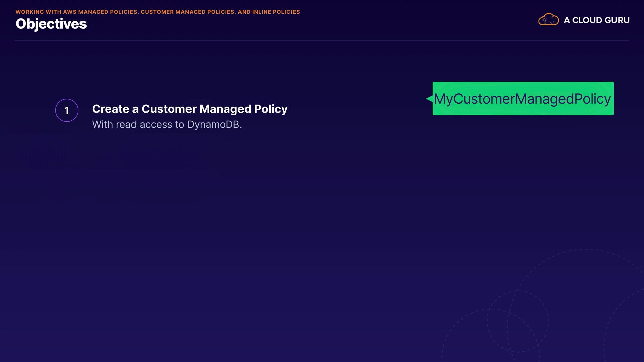Viewport: 644px width, 362px height.
Task: Click the horizontal divider line below the header
Action: click(x=321, y=40)
